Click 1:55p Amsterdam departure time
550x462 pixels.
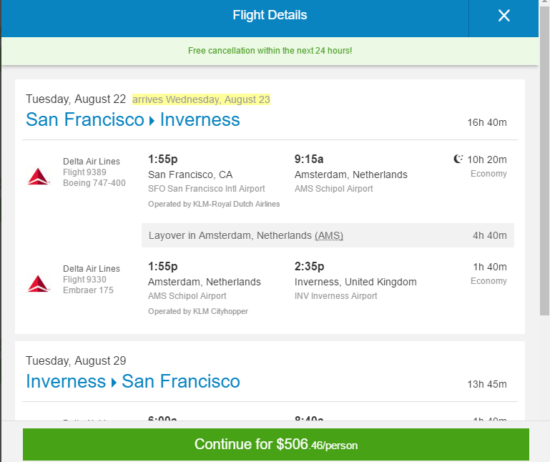[x=163, y=266]
